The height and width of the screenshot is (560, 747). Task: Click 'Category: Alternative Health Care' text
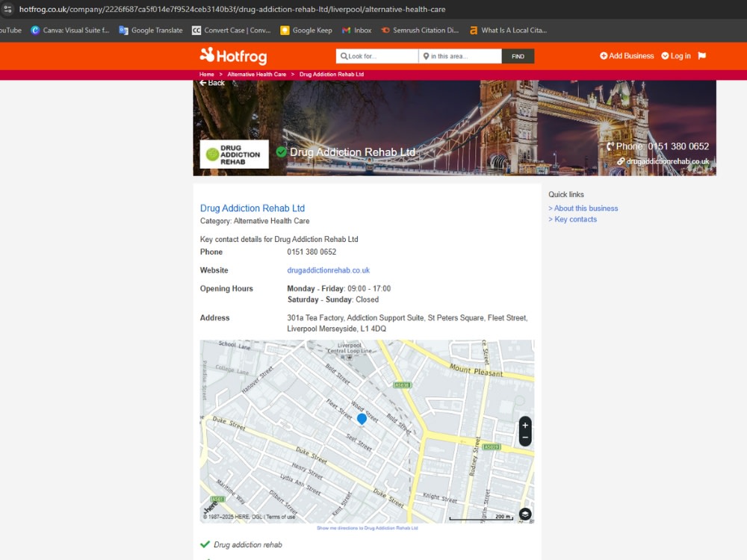click(x=255, y=221)
